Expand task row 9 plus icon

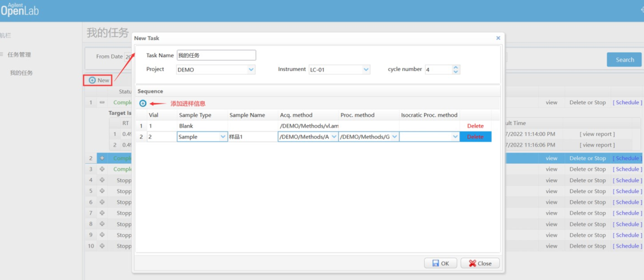[102, 235]
